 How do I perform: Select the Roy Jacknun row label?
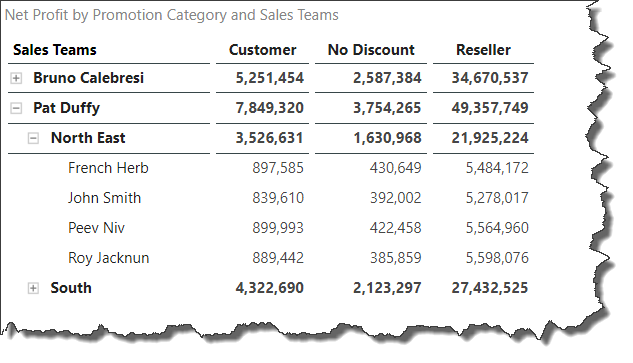click(x=108, y=258)
